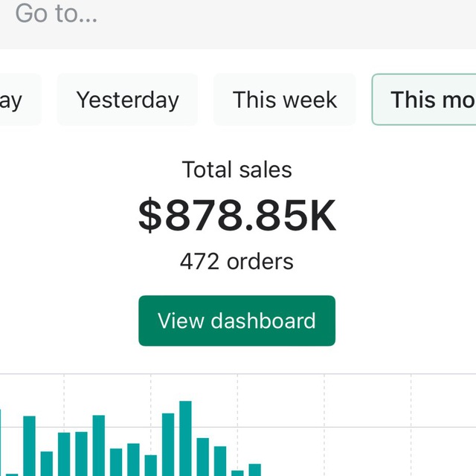Image resolution: width=476 pixels, height=476 pixels.
Task: Tap the Total sales label
Action: (x=237, y=170)
